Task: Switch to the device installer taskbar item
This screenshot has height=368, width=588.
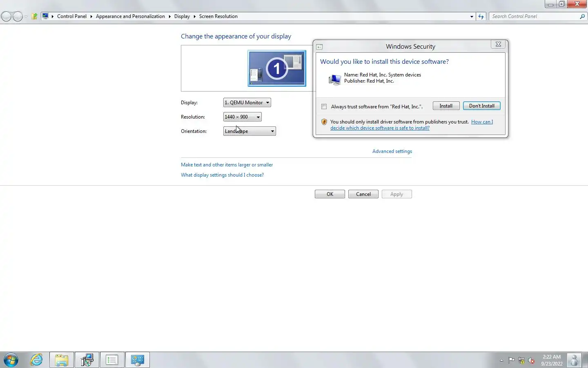Action: pos(87,360)
